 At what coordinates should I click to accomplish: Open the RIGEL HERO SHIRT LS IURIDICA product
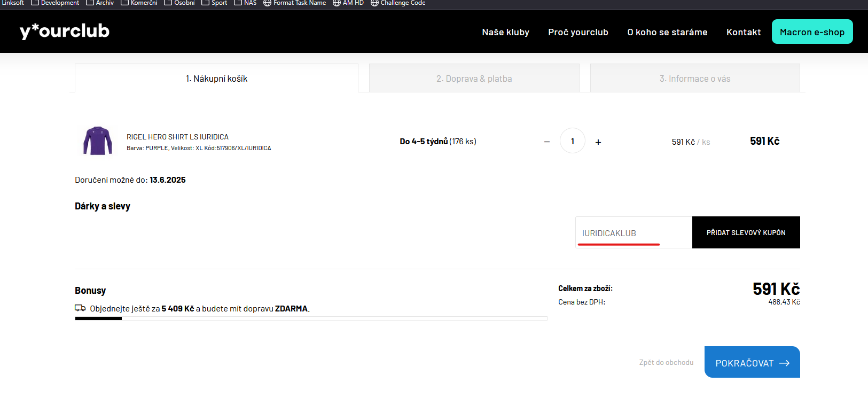(x=177, y=137)
